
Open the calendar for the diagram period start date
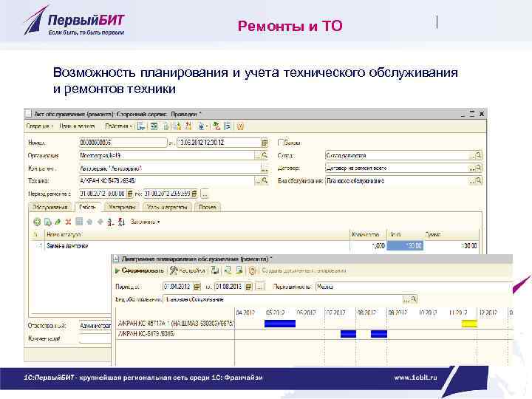[x=197, y=287]
